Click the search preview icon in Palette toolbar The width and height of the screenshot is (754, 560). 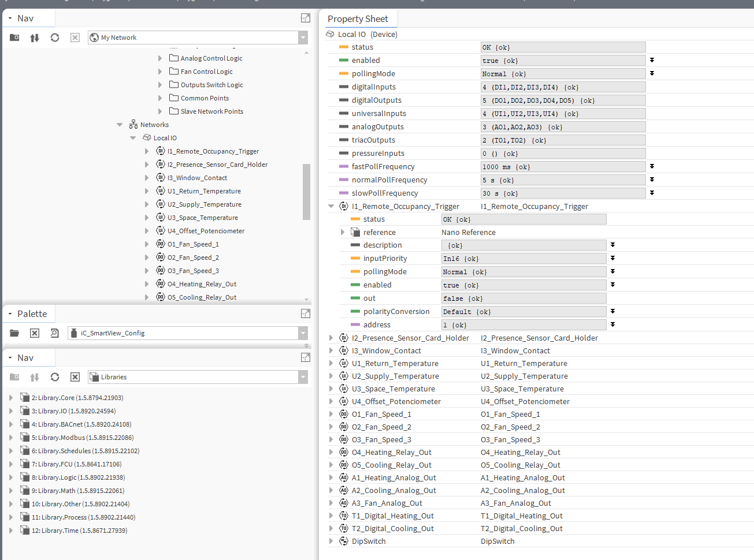55,333
